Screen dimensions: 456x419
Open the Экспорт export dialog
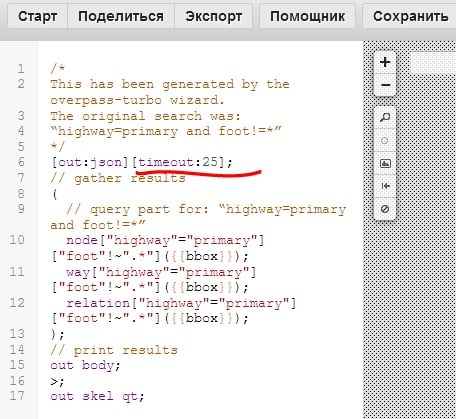coord(213,16)
